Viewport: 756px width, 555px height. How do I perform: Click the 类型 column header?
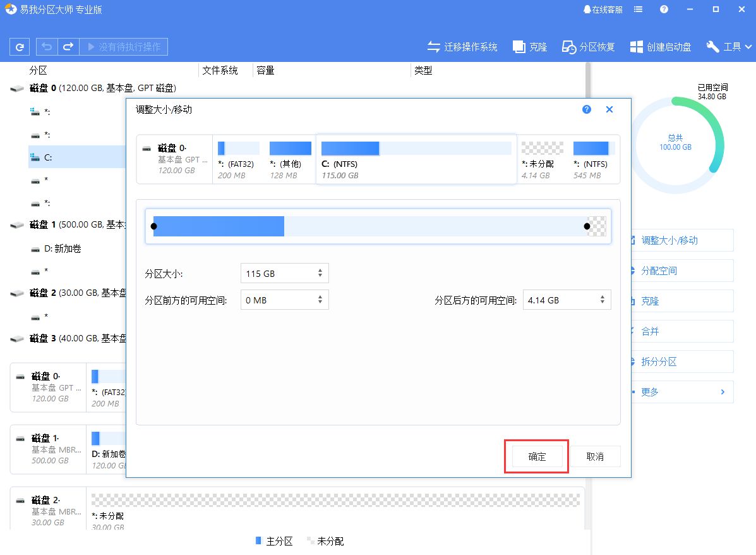coord(423,70)
